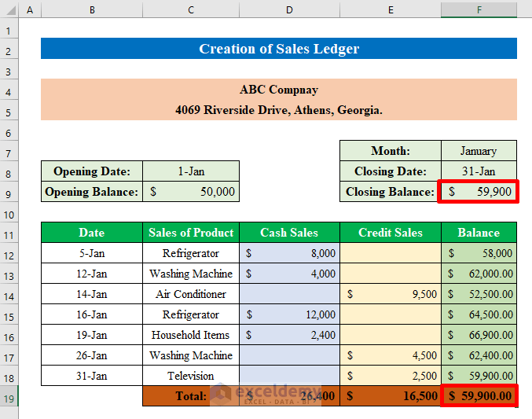532x419 pixels.
Task: Select column F header
Action: click(x=479, y=9)
